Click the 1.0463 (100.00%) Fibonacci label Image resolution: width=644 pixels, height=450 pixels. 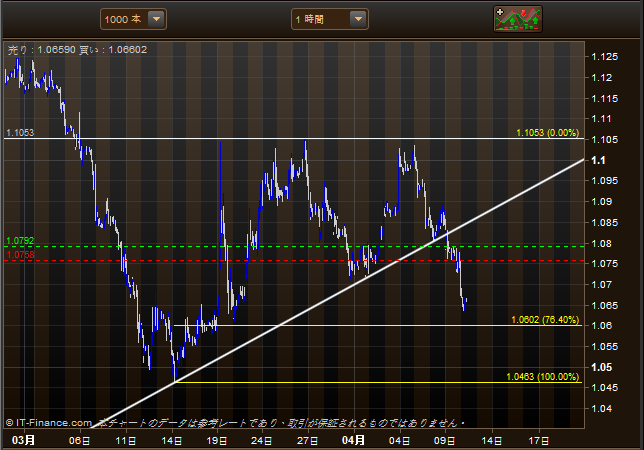543,377
